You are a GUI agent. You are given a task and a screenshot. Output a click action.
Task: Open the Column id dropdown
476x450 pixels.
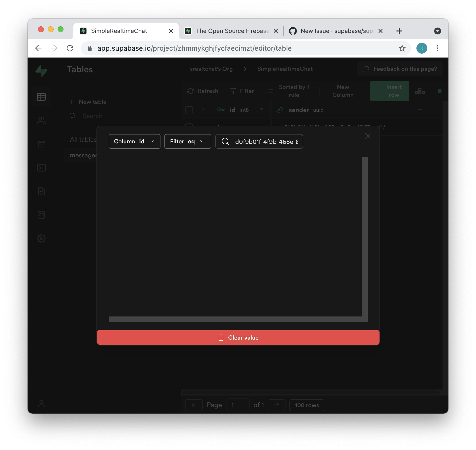134,141
